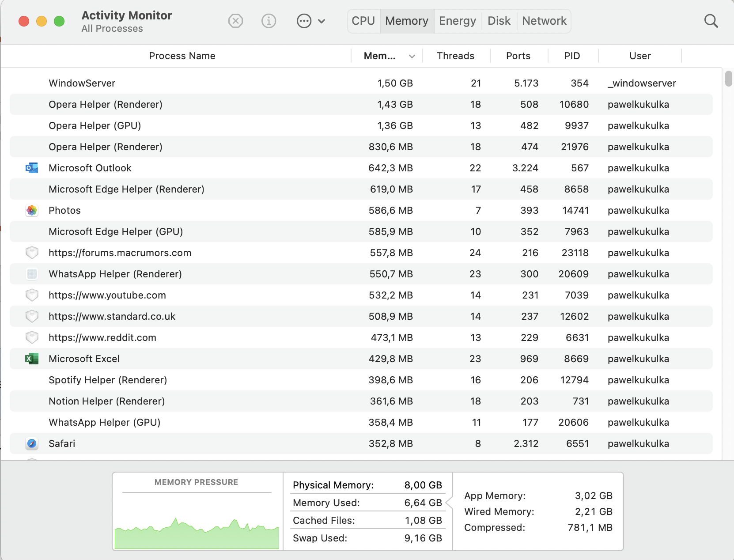Click the WhatsApp Helper (Renderer) icon
Image resolution: width=734 pixels, height=560 pixels.
pos(32,274)
